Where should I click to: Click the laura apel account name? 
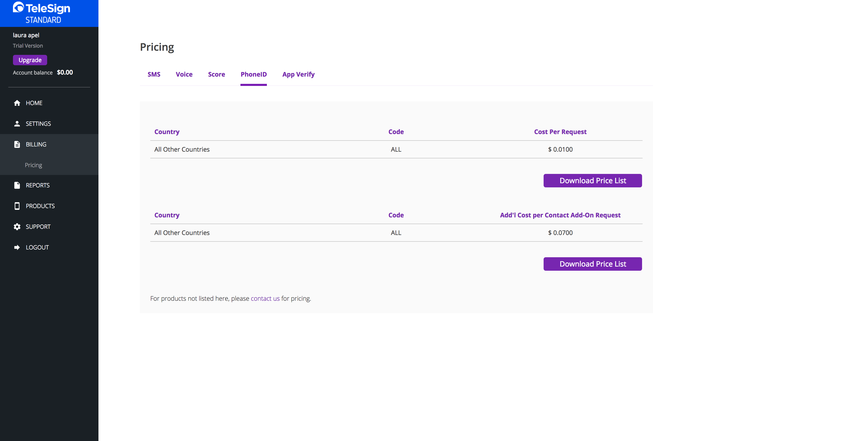click(26, 35)
